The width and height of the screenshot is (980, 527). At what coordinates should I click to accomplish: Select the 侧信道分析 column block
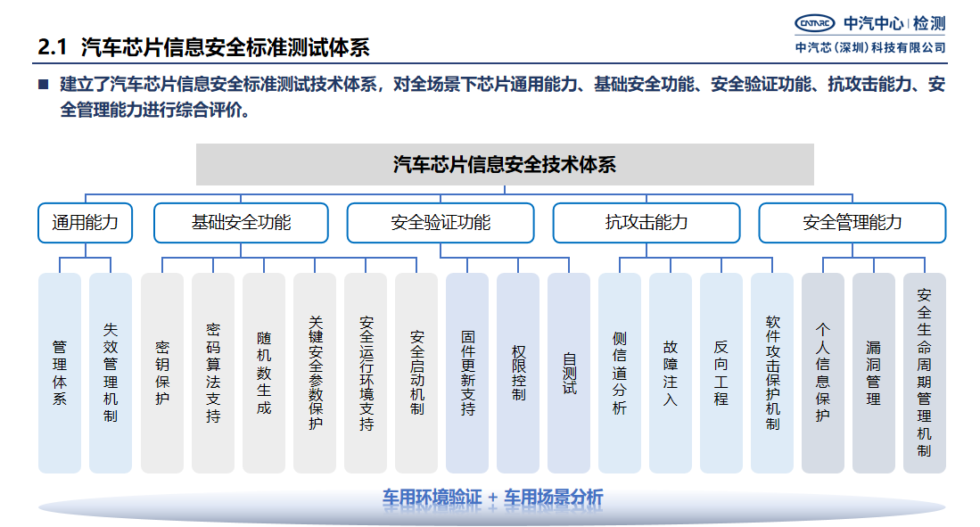(620, 373)
